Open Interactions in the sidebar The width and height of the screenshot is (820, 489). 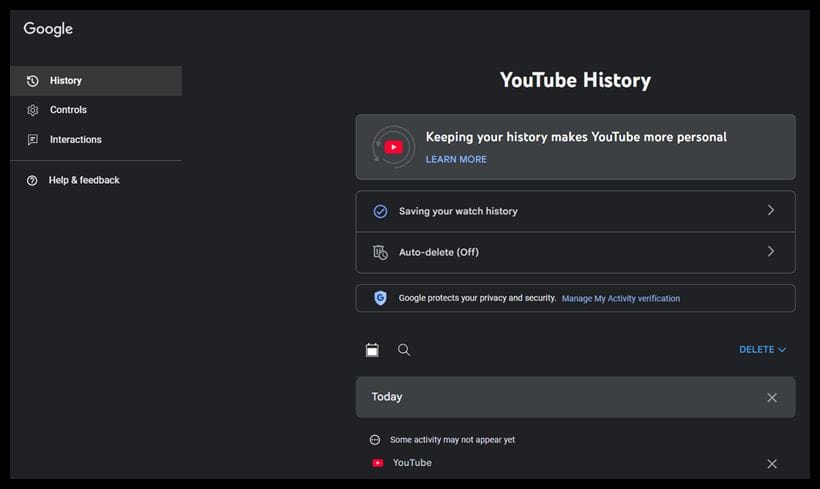point(75,140)
